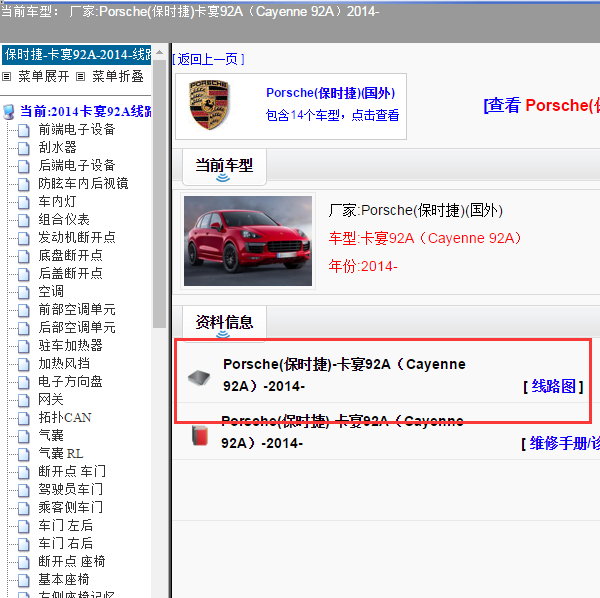Click 年份:2014- text
The height and width of the screenshot is (598, 600).
click(x=363, y=266)
